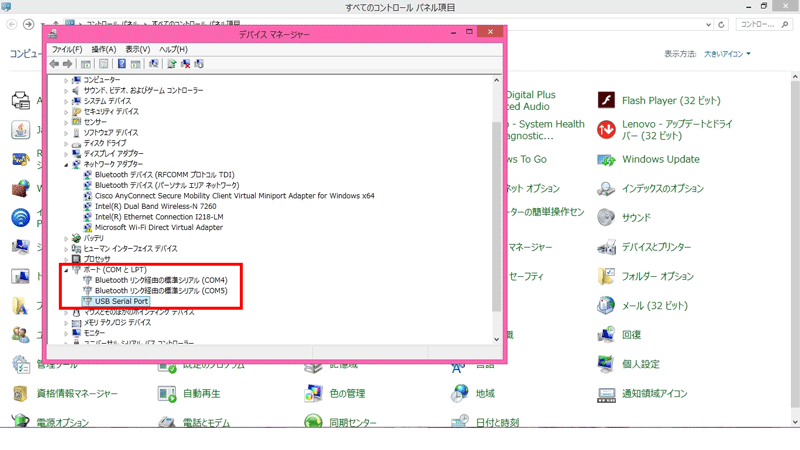The width and height of the screenshot is (800, 450).
Task: Open the 操作(A) menu
Action: pyautogui.click(x=104, y=49)
